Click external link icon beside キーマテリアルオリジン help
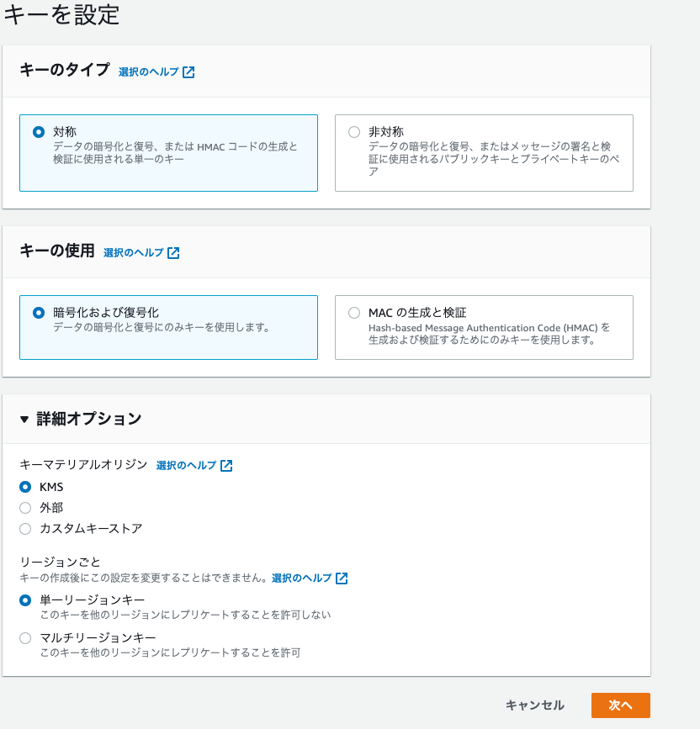 click(x=226, y=466)
